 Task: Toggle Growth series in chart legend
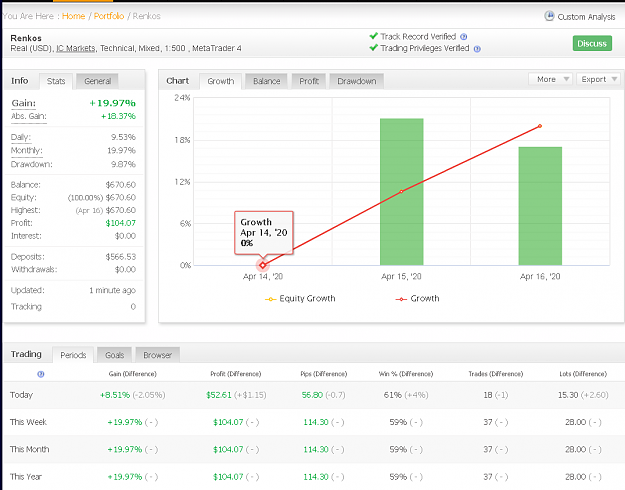point(417,299)
